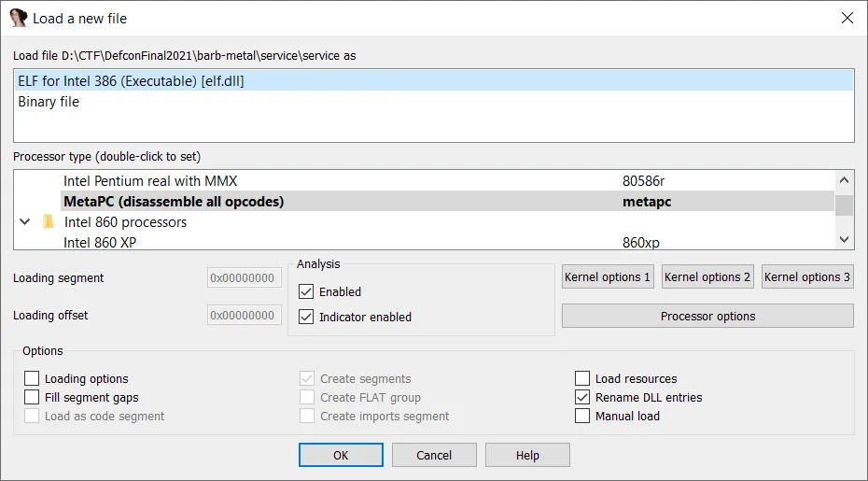
Task: Uncheck the Indicator enabled checkbox
Action: coord(306,318)
